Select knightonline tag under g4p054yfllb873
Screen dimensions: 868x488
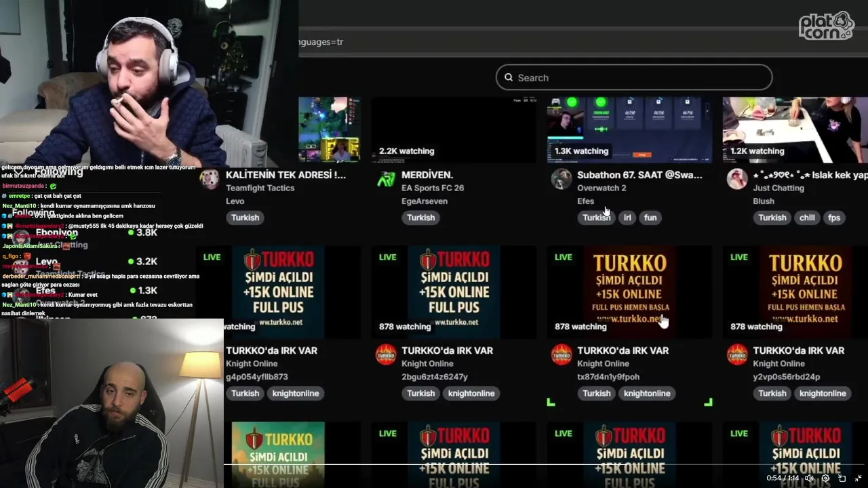coord(296,393)
